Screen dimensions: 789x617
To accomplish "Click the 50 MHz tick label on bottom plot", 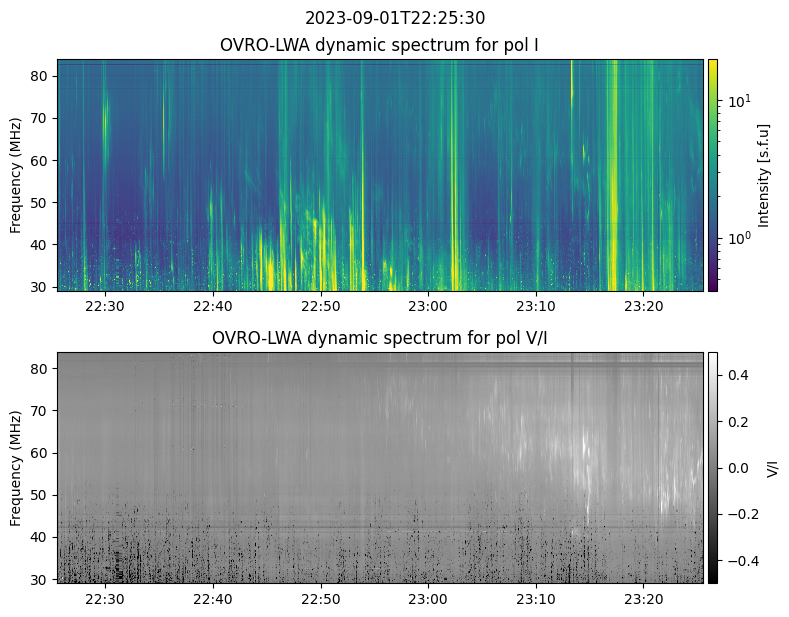I will coord(42,495).
